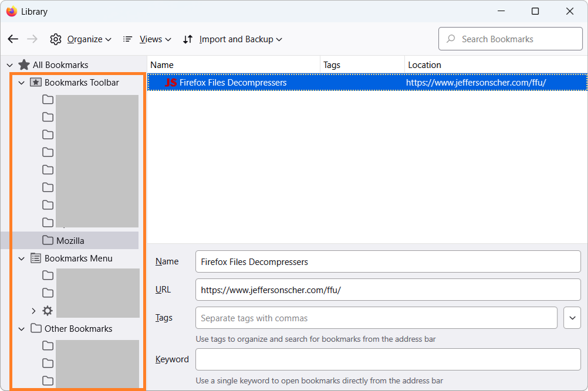
Task: Click the Organize gear icon
Action: pyautogui.click(x=56, y=39)
